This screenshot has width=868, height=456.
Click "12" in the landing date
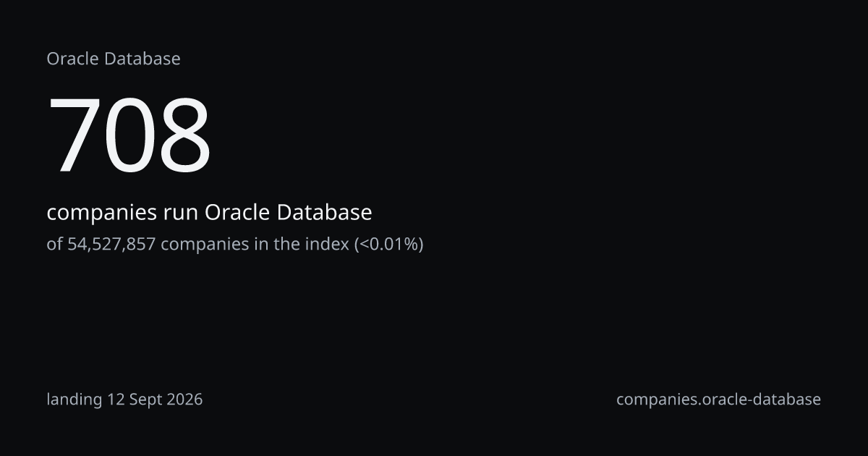pos(116,400)
